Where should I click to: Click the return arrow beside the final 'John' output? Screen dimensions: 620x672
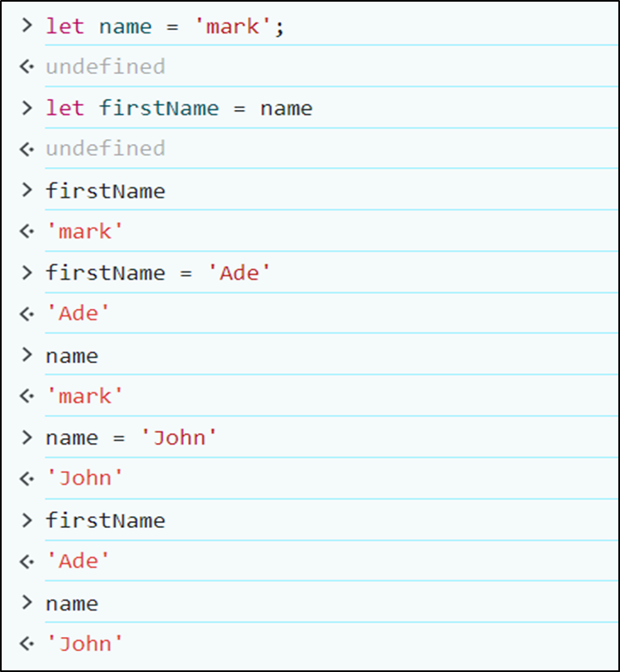pos(27,643)
